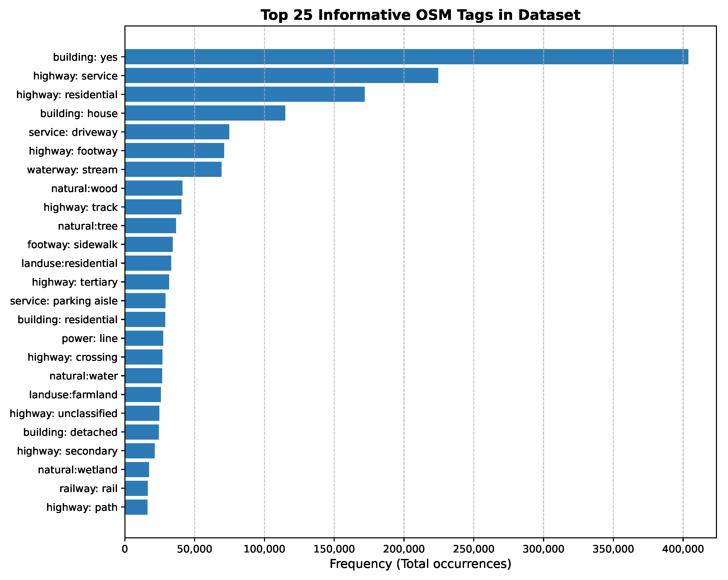Click the bar for 'highway: residential'

point(245,94)
